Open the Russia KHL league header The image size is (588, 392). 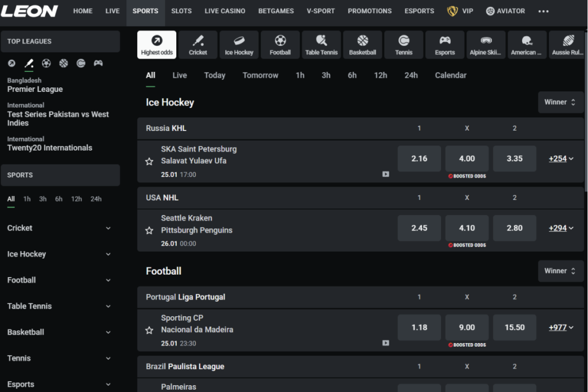click(x=166, y=128)
